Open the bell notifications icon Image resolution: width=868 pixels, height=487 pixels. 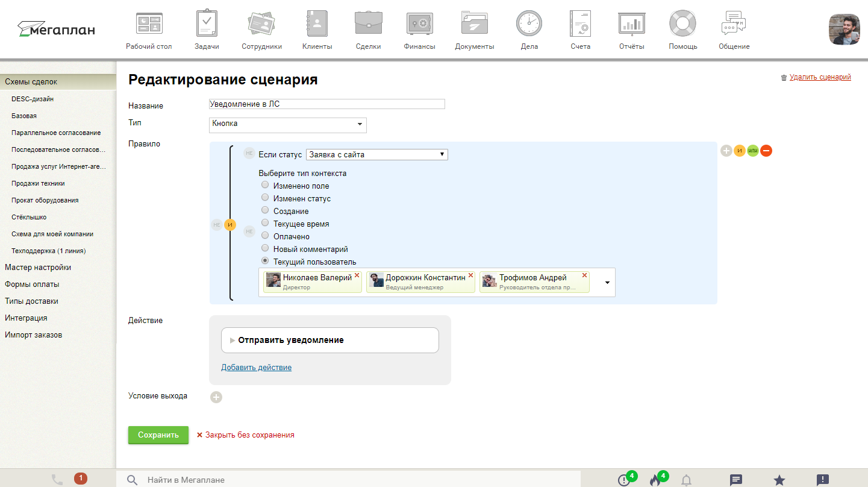686,480
